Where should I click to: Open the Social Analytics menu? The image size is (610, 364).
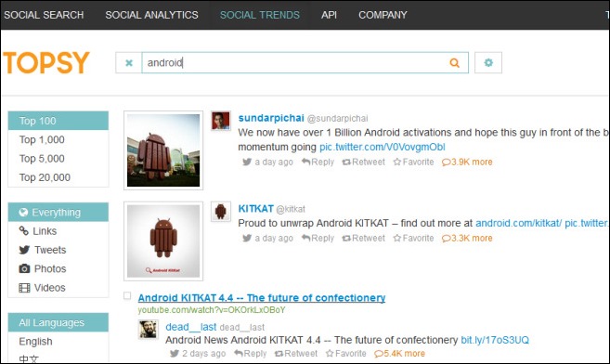click(x=151, y=15)
